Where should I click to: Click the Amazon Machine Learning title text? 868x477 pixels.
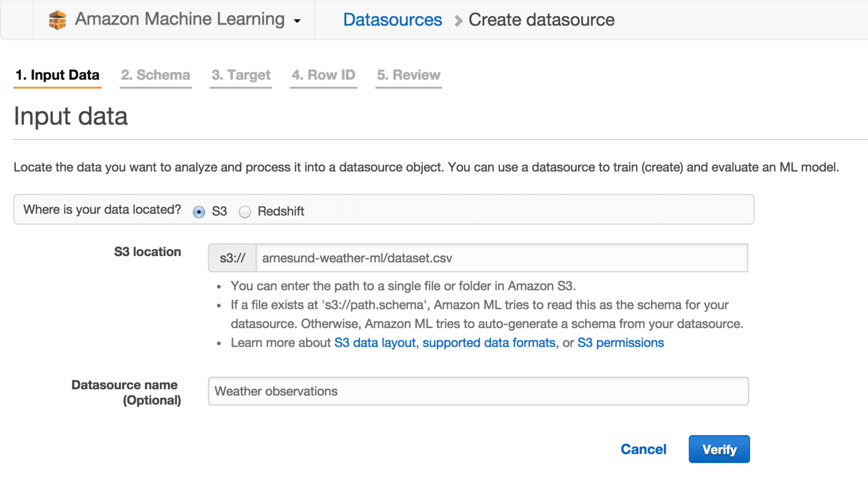point(179,19)
